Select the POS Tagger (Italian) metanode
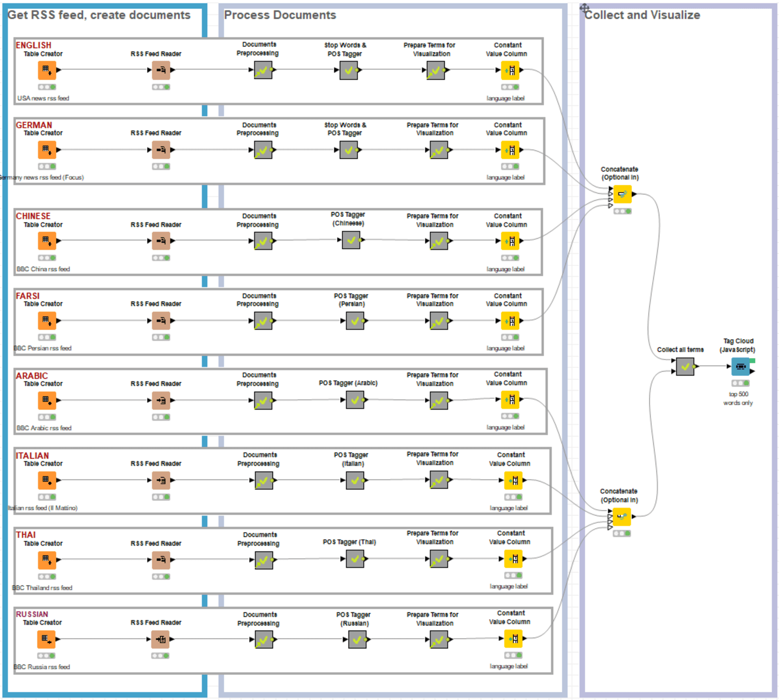 (x=355, y=480)
